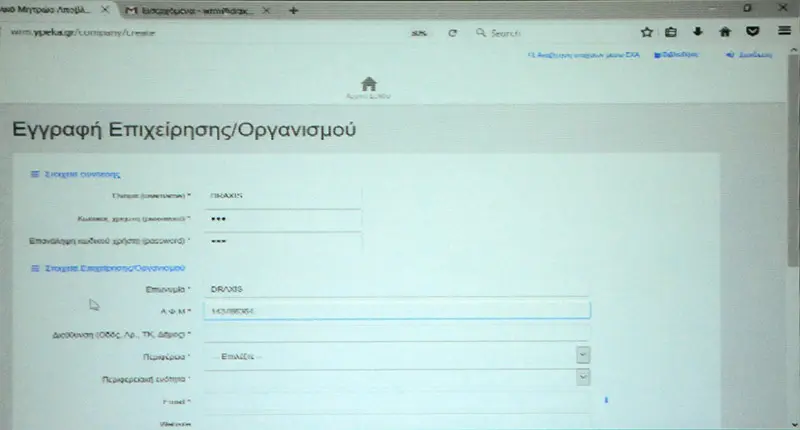Reload the page with the refresh icon
This screenshot has width=800, height=430.
coord(452,33)
